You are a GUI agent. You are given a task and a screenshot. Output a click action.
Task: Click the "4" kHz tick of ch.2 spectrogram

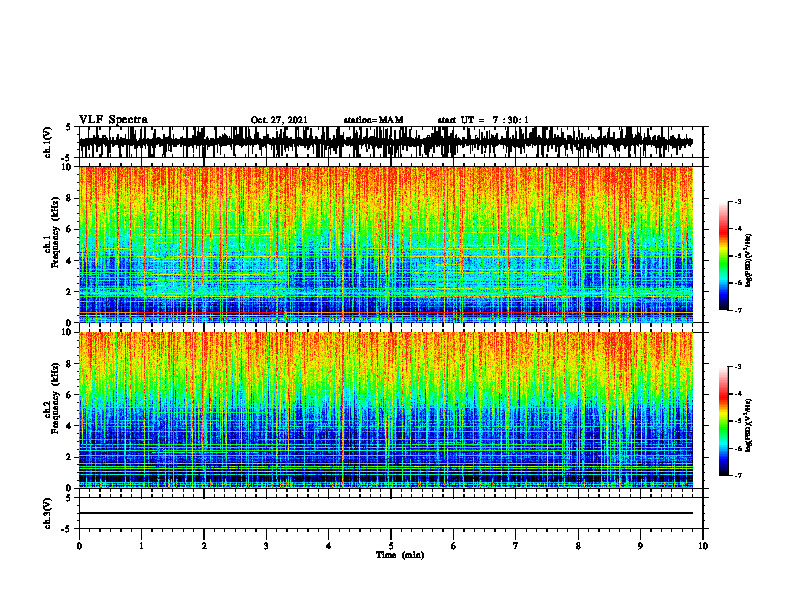point(69,426)
